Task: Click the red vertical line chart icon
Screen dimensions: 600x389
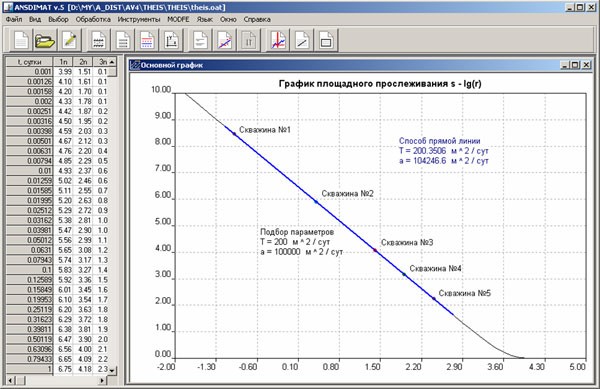Action: point(278,40)
